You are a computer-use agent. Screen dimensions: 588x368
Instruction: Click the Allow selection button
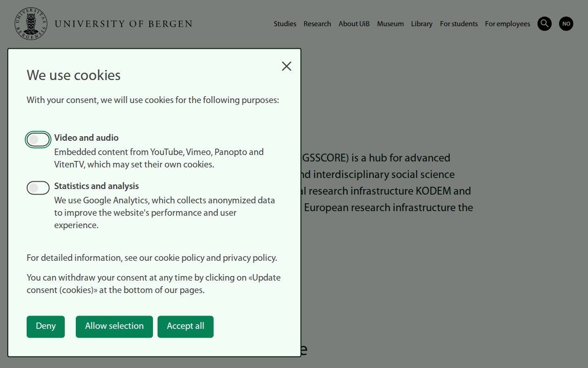pyautogui.click(x=114, y=326)
